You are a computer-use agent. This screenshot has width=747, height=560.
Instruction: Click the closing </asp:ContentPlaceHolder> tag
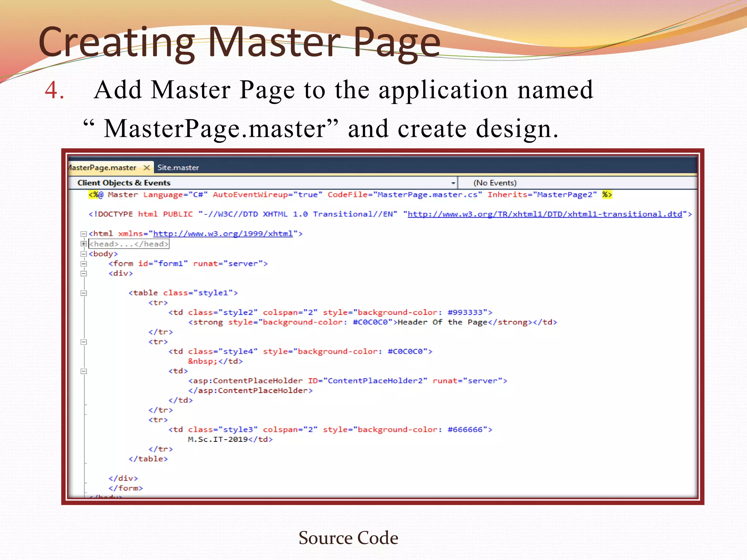tap(250, 390)
